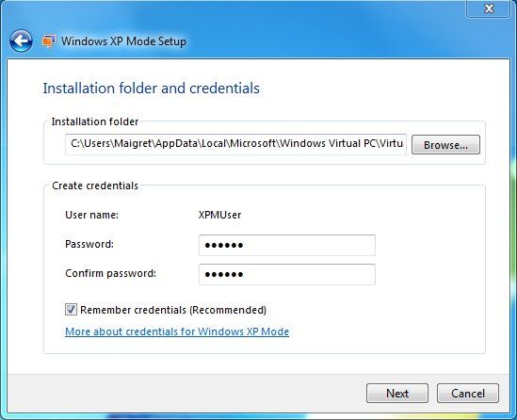Go back using the blue arrow button

pos(21,41)
